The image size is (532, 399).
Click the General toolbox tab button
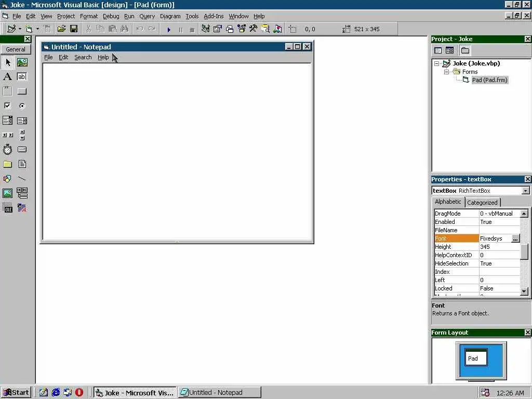click(x=16, y=49)
